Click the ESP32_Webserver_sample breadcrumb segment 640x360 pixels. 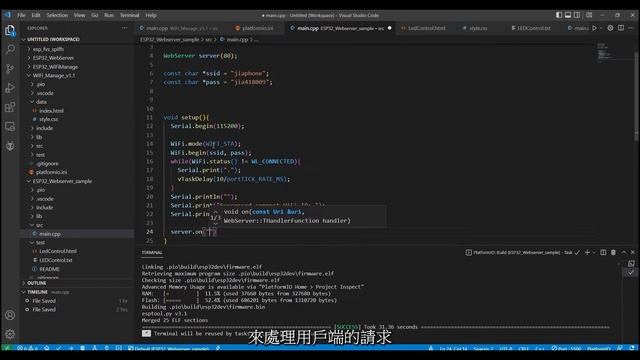pyautogui.click(x=169, y=40)
